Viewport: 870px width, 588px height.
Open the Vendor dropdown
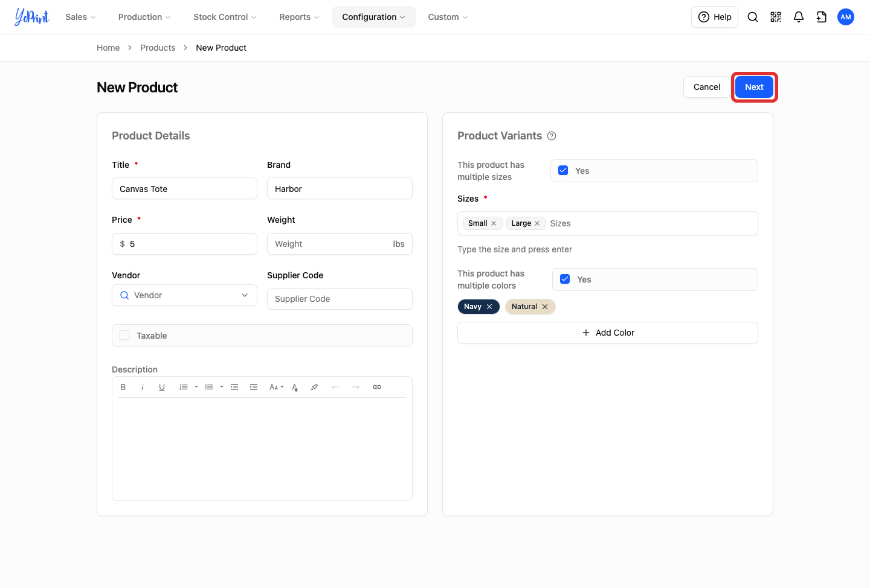pos(184,295)
